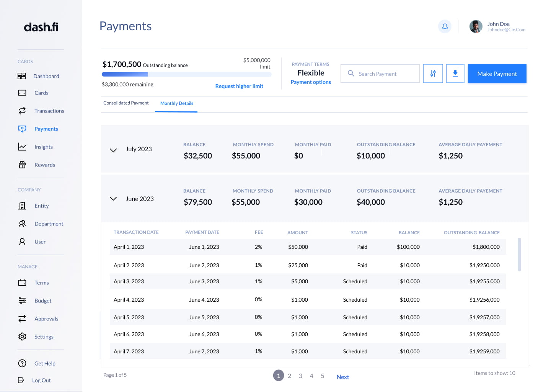Image resolution: width=551 pixels, height=392 pixels.
Task: Click Request higher limit link
Action: (239, 86)
